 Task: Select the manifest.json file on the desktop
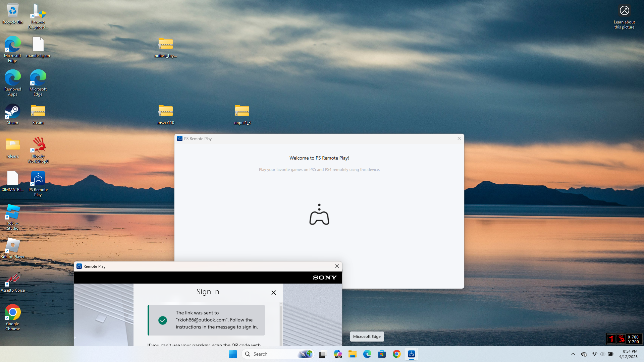(38, 47)
